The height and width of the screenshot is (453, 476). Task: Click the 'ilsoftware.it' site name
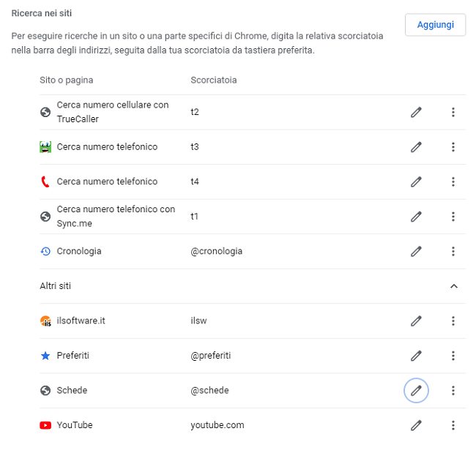(81, 321)
